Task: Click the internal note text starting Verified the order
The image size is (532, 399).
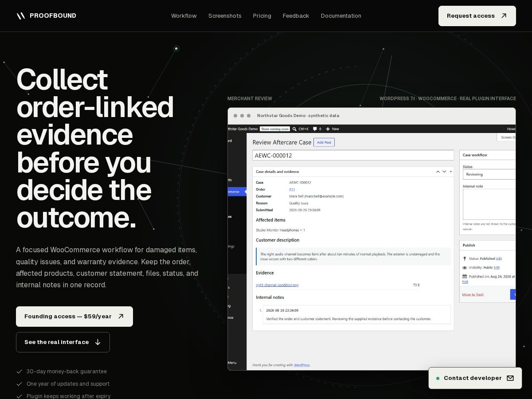Action: pyautogui.click(x=348, y=319)
